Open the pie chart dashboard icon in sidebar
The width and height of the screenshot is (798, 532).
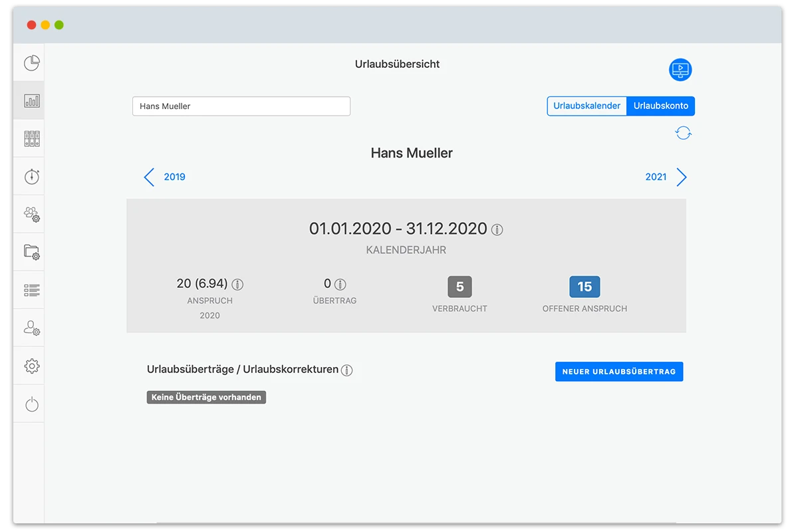(x=32, y=63)
